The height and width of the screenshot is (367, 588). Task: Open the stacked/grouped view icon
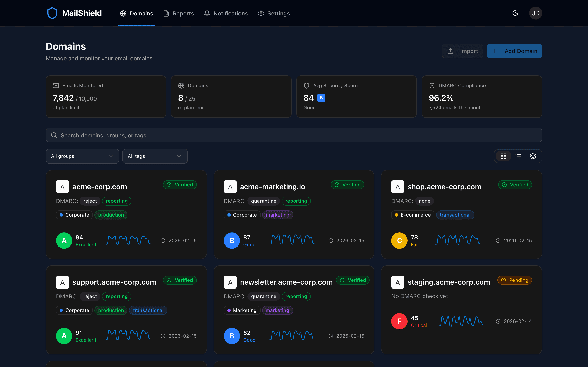533,156
